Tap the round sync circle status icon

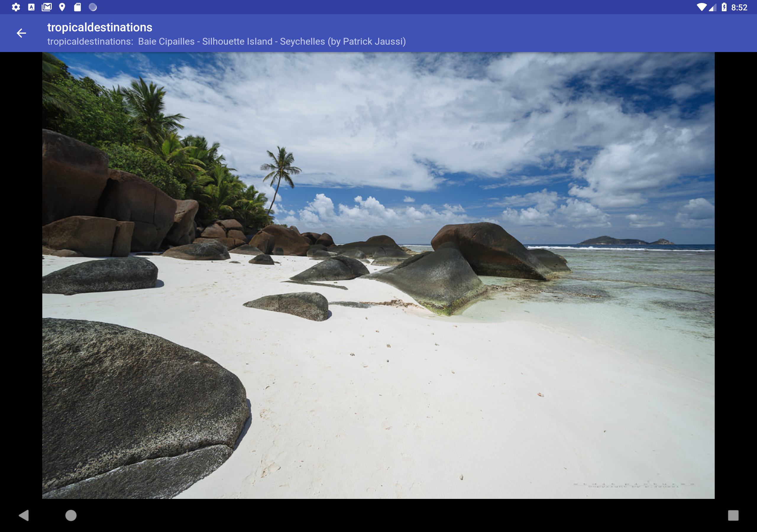click(x=93, y=7)
